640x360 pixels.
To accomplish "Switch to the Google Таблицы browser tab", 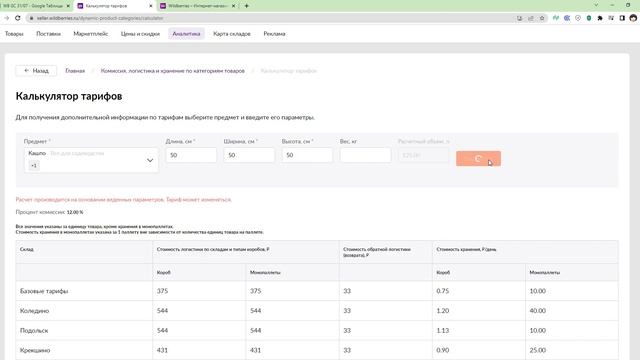I will [x=33, y=6].
